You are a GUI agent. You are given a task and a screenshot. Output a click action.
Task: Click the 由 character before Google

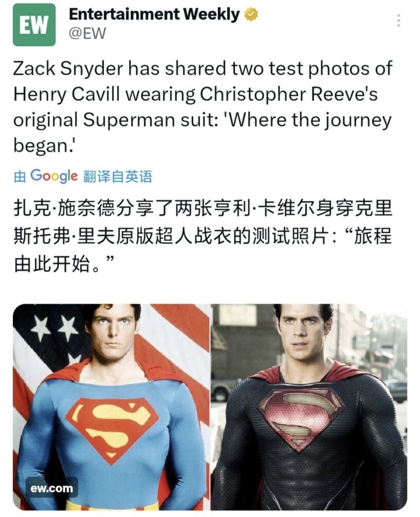[x=20, y=177]
